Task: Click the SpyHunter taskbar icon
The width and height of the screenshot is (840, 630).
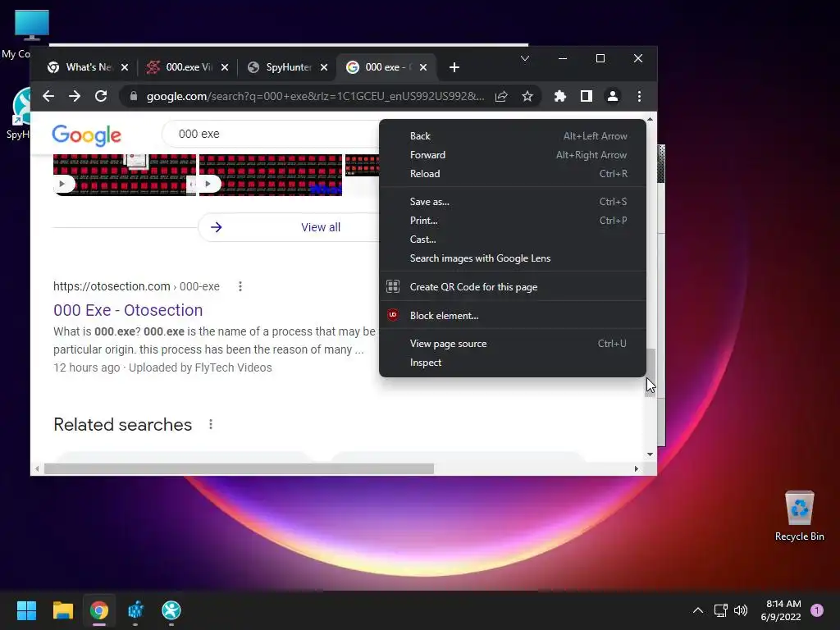Action: pos(171,610)
